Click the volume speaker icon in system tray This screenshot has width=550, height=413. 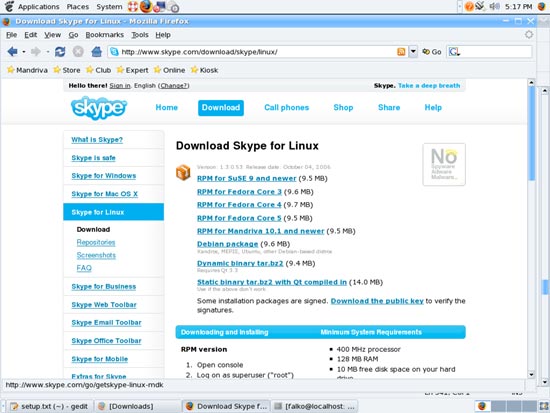(x=494, y=6)
